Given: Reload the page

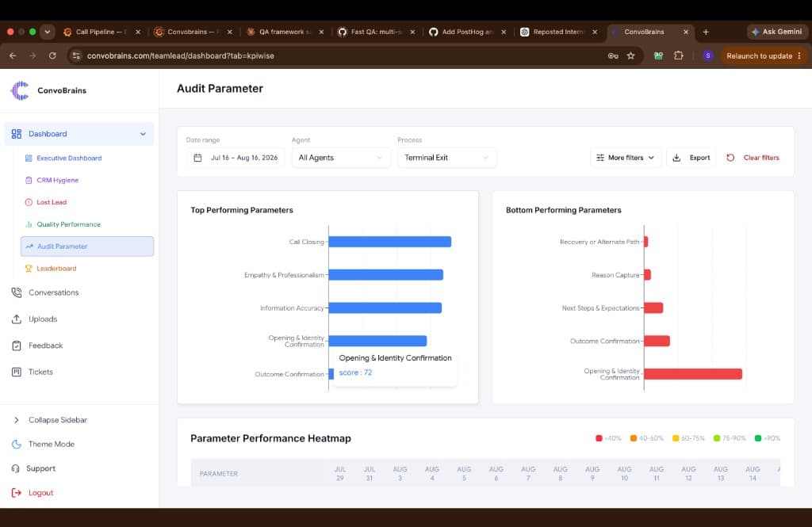Looking at the screenshot, I should click(52, 55).
